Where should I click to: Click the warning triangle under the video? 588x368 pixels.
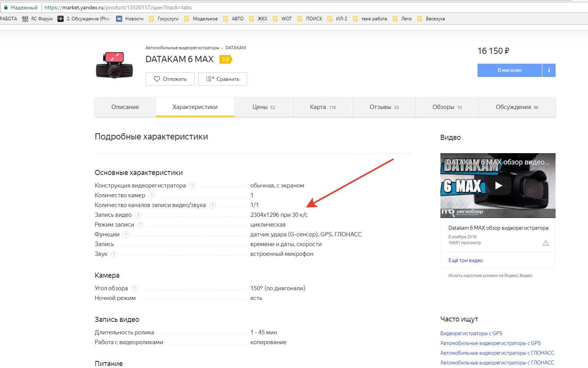[546, 243]
